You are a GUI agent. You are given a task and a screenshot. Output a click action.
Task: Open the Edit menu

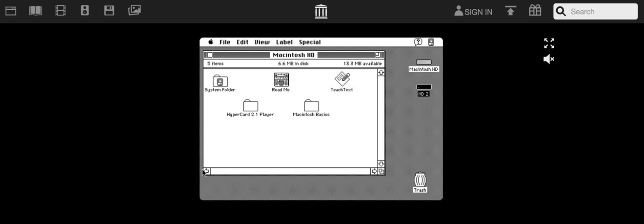[242, 42]
